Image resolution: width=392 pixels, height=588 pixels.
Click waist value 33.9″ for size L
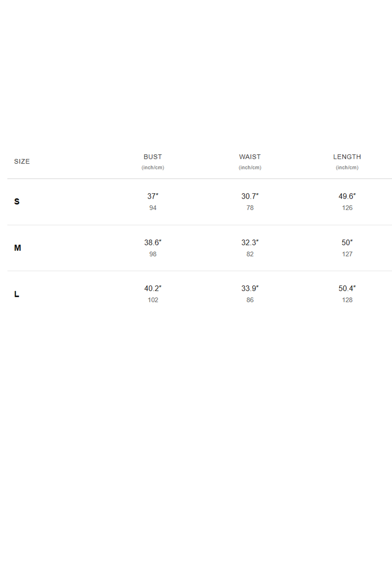pos(250,288)
